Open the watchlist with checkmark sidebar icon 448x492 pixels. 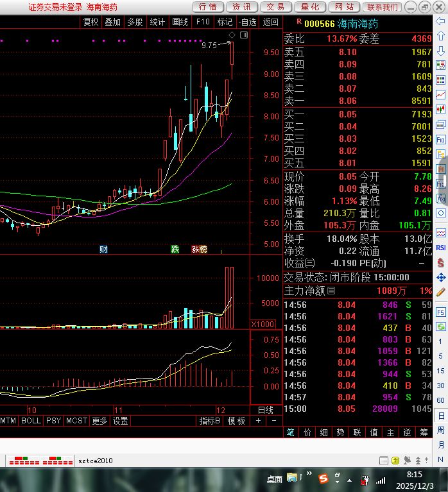pyautogui.click(x=440, y=65)
